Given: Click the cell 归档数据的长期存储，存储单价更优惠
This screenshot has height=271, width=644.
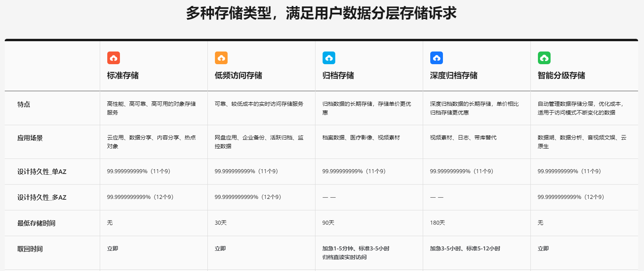Looking at the screenshot, I should tap(367, 108).
